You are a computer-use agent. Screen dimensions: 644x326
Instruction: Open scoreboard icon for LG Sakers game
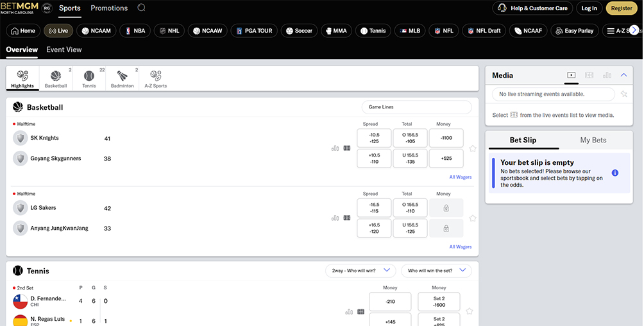pos(347,218)
